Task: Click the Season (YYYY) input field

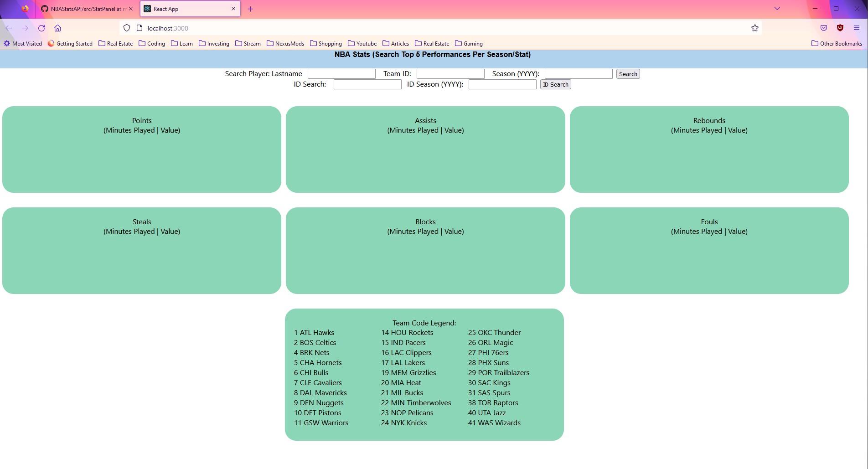Action: click(x=578, y=73)
